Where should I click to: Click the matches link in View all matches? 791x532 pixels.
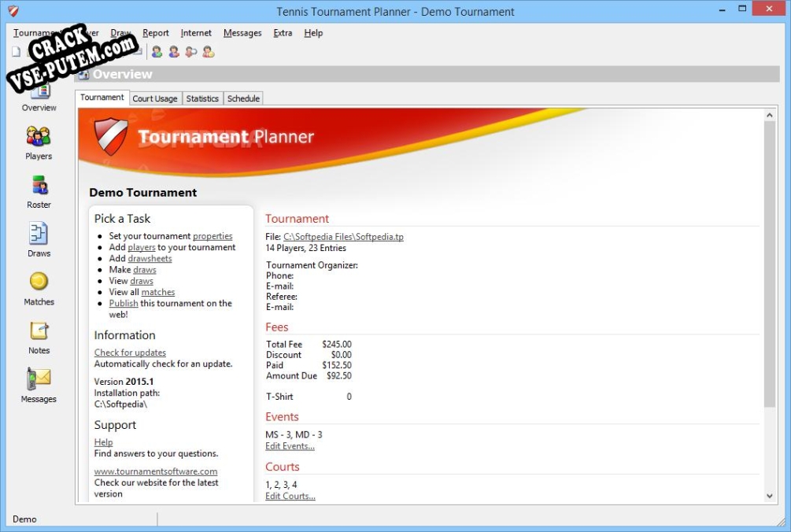tap(158, 292)
